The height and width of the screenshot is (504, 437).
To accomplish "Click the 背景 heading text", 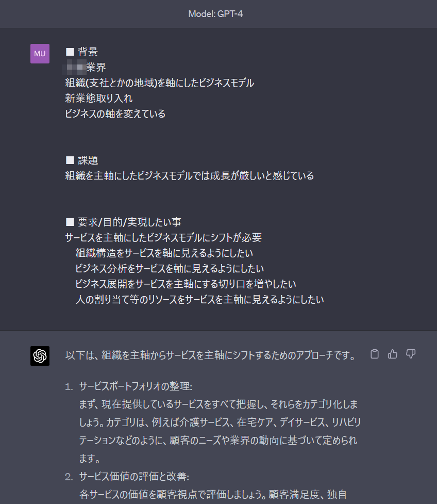I will [x=88, y=52].
